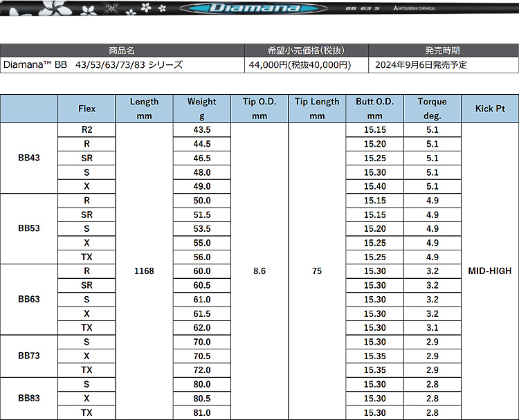Select the 'Diamana BB 43/53/63/73/83 シリーズ' product name
Viewport: 519px width, 420px height.
point(93,64)
